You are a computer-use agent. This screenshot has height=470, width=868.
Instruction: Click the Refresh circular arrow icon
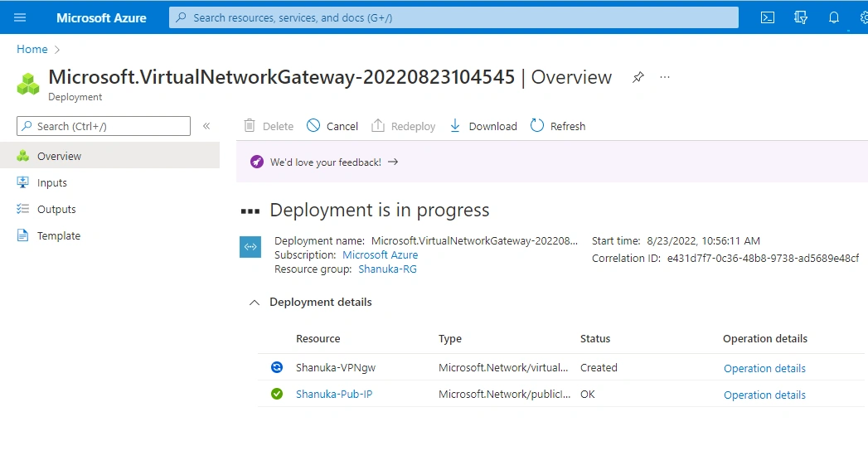[537, 126]
